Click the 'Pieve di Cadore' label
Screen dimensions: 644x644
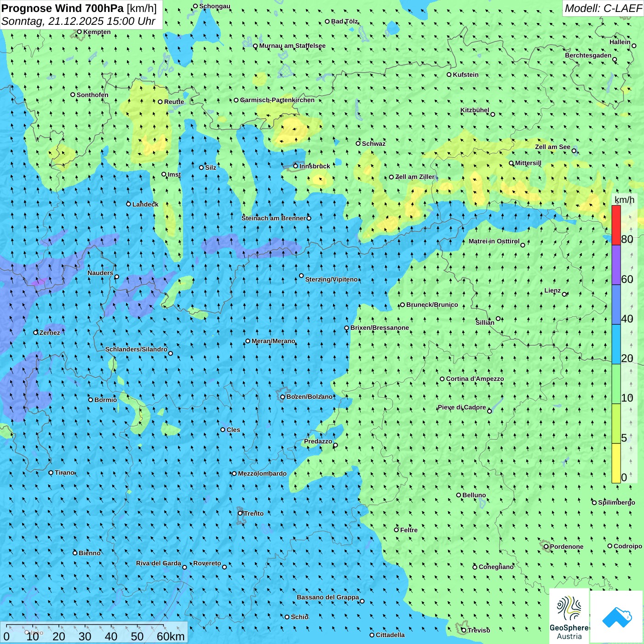tap(462, 407)
